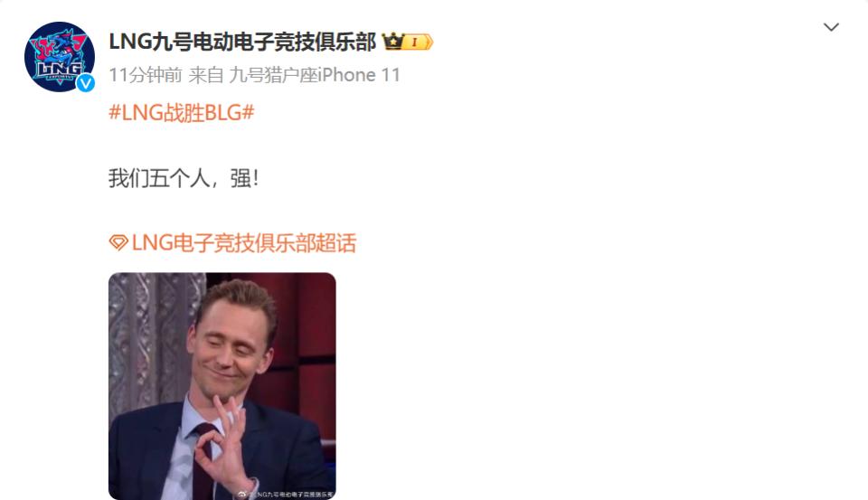Open the attached OK gesture photo
This screenshot has height=500, width=868.
[222, 386]
